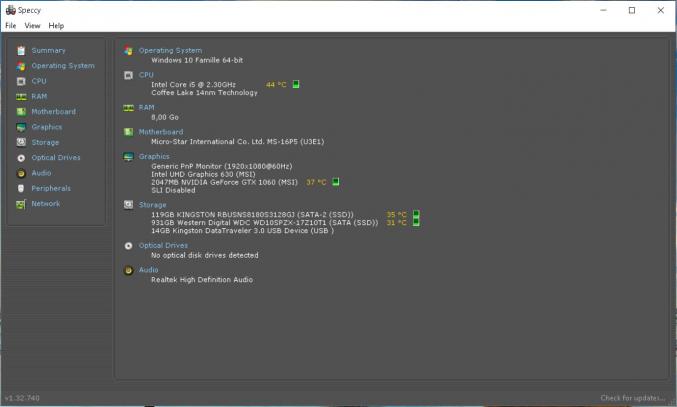Click the monitor icon beside Graphics heading
The height and width of the screenshot is (407, 677).
(128, 157)
